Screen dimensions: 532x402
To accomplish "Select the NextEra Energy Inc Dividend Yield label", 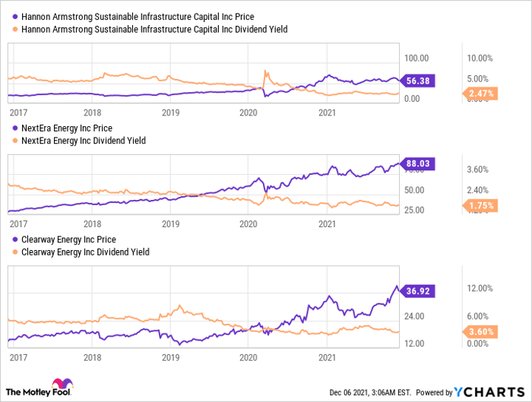I will click(x=83, y=141).
